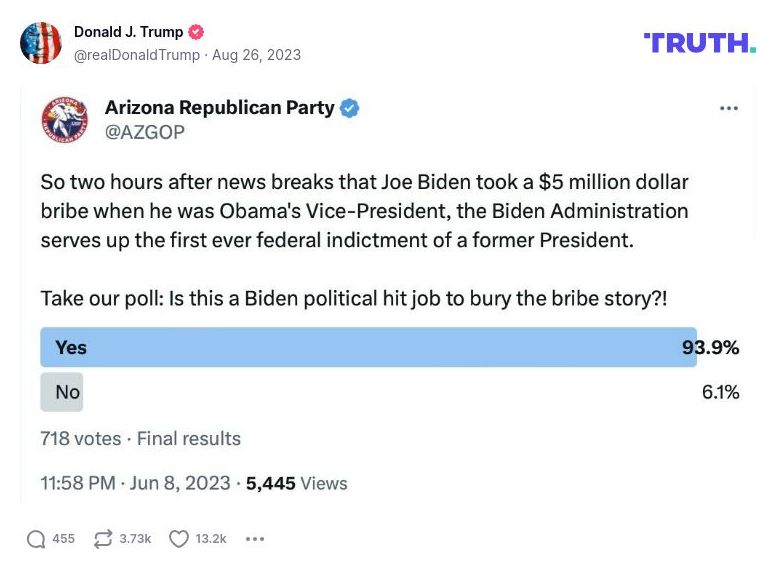Open the Aug 26, 2023 post date
777x569 pixels.
tap(256, 55)
